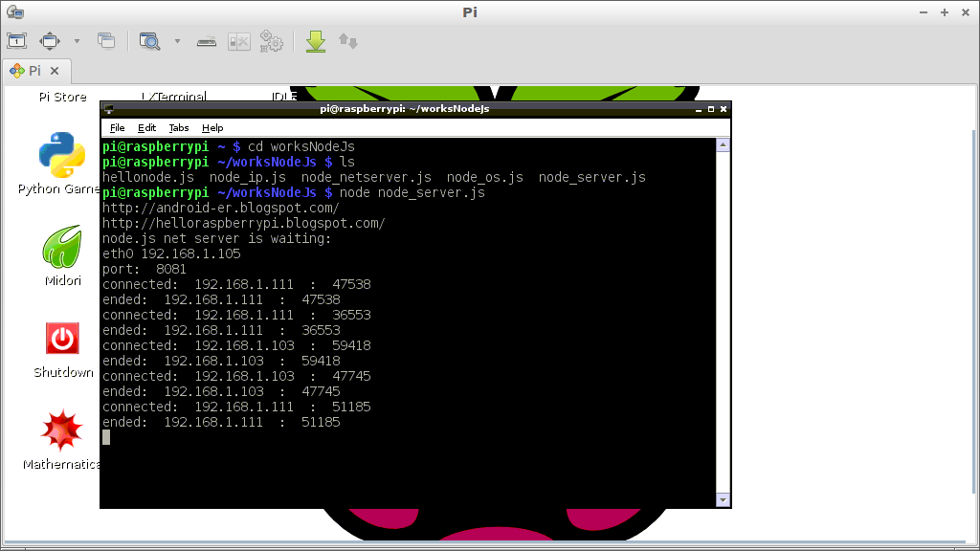Open the Edit menu in LXTerminal
This screenshot has height=551, width=980.
(x=146, y=127)
